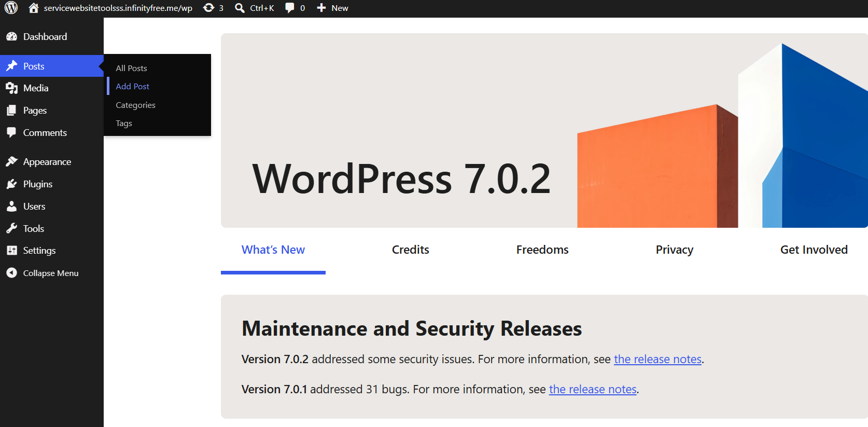Open the Appearance menu
868x427 pixels.
pyautogui.click(x=52, y=162)
